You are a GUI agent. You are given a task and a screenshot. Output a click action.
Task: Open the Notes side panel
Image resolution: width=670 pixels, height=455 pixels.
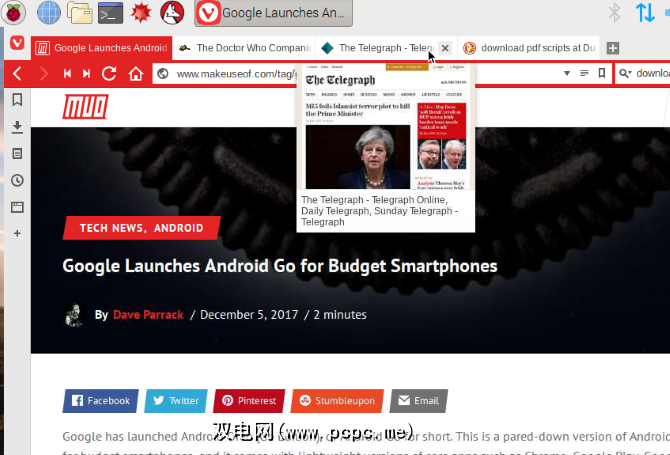[17, 154]
